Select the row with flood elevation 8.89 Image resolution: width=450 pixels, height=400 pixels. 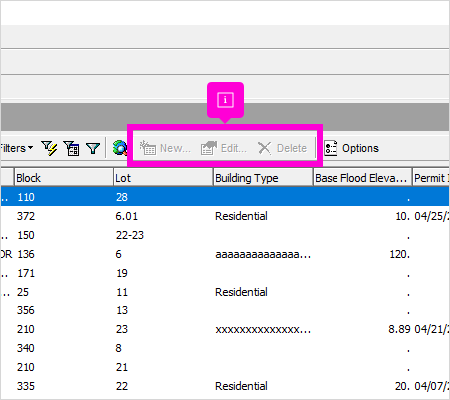coord(225,329)
